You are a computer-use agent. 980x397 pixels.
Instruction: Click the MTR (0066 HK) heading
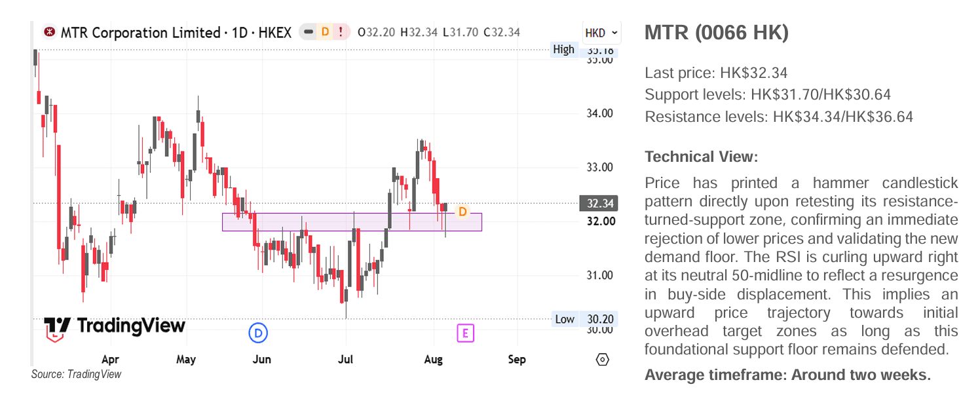tap(717, 33)
